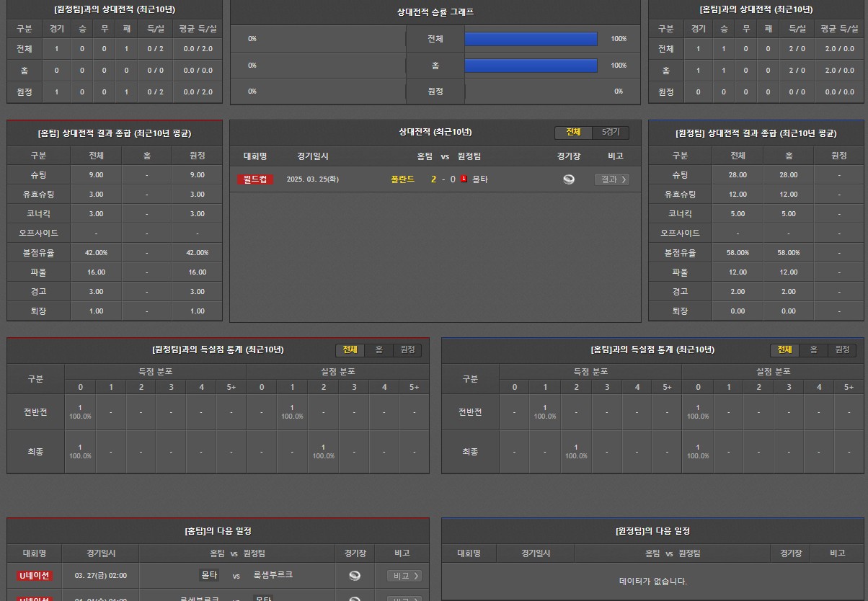This screenshot has width=868, height=601.
Task: Select 전체 in [원정팀]과의 득실점 통계
Action: (x=350, y=350)
